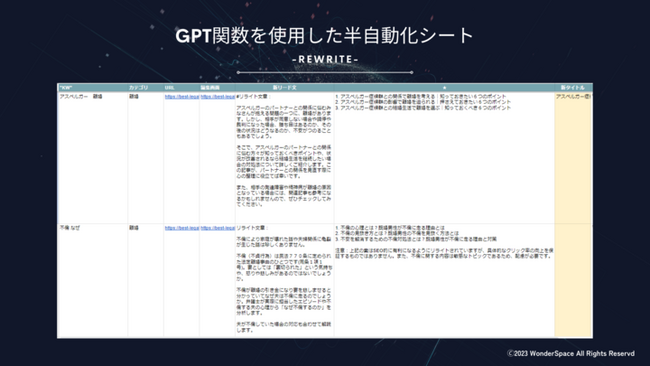Viewport: 650px width, 366px height.
Task: Select the 新リード文 column header
Action: [x=284, y=88]
